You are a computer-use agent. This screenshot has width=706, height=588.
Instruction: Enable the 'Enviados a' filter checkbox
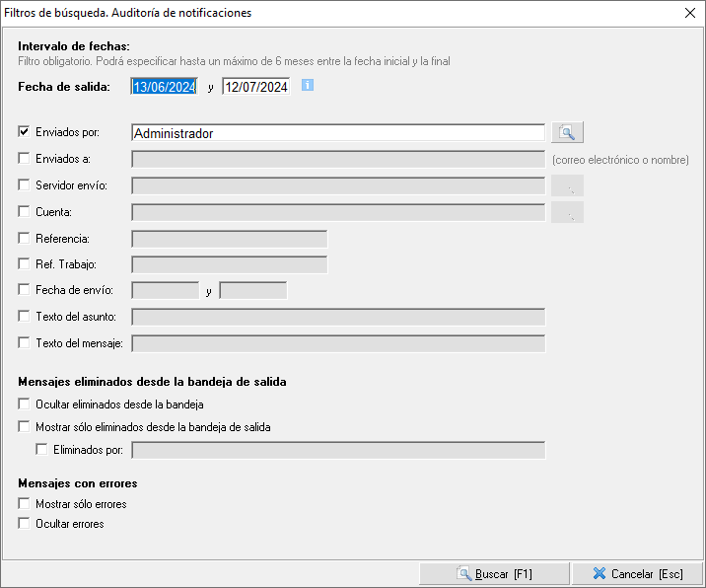click(x=25, y=159)
